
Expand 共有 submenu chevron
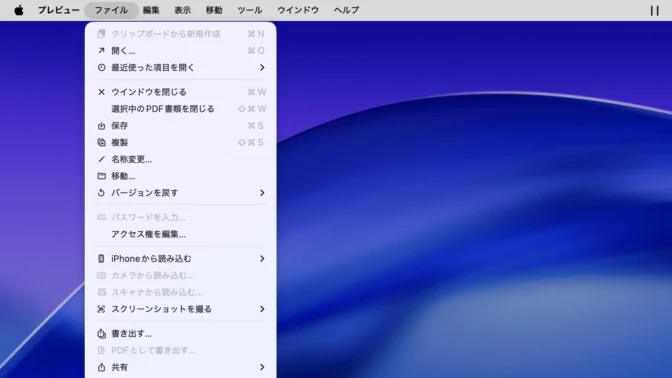point(262,367)
